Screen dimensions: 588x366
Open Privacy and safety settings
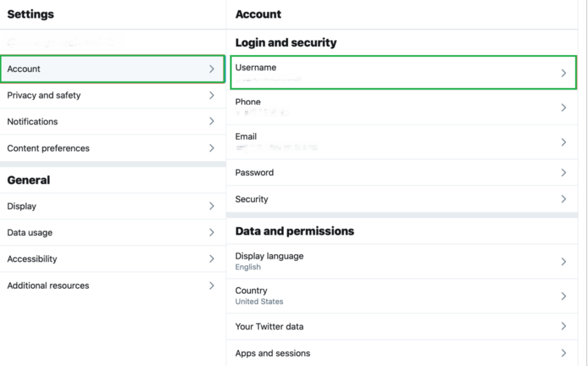(44, 95)
